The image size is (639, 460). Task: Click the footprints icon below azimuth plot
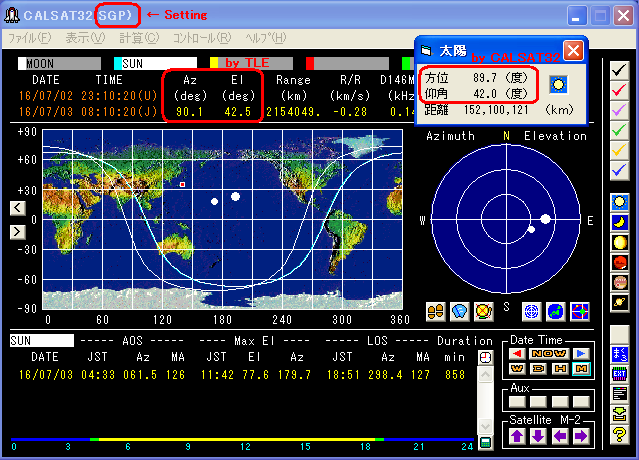point(436,312)
